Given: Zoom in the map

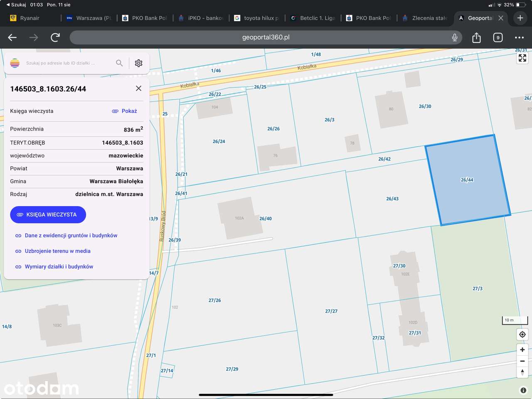Looking at the screenshot, I should 522,350.
